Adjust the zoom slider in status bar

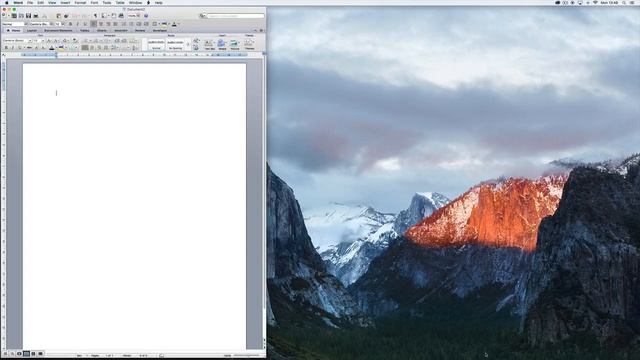pos(246,355)
